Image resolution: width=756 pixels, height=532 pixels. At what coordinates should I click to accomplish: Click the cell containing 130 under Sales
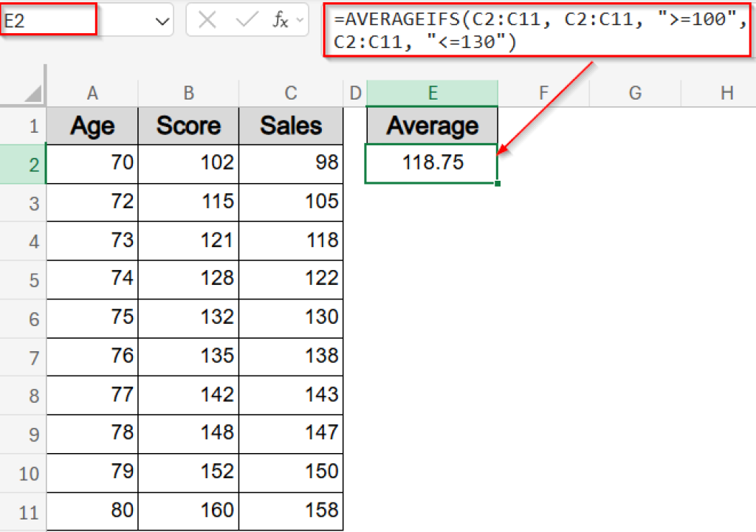coord(290,319)
